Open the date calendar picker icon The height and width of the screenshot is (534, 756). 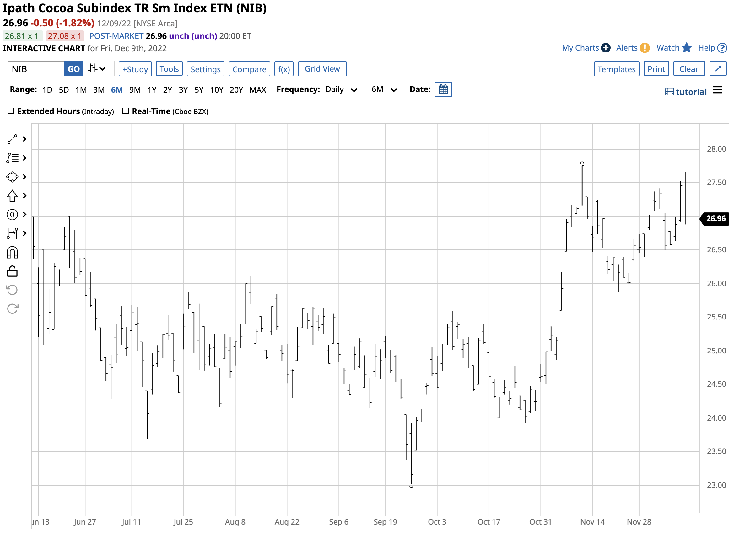(443, 90)
